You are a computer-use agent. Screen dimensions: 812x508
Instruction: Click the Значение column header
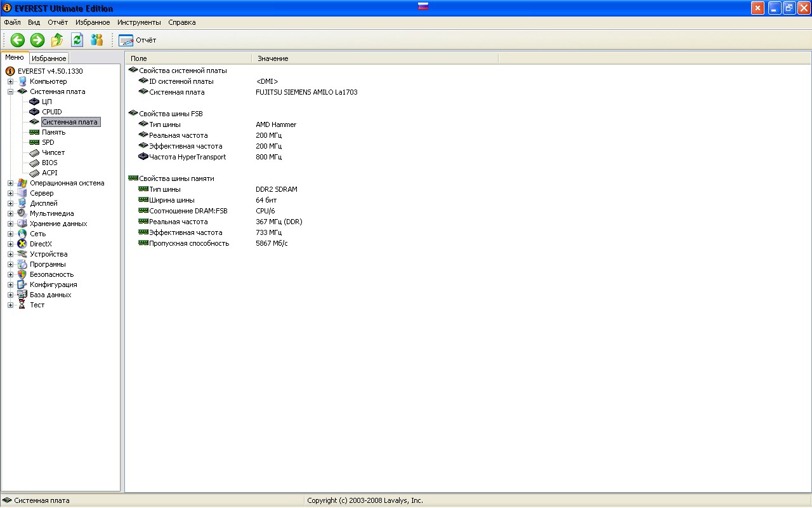pos(375,58)
